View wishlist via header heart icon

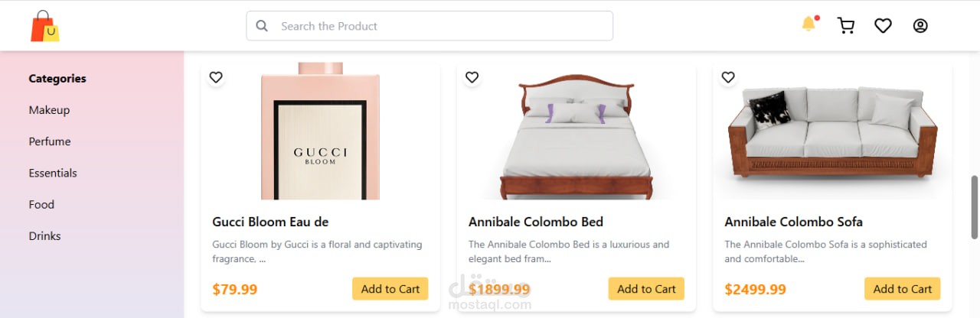pyautogui.click(x=883, y=26)
